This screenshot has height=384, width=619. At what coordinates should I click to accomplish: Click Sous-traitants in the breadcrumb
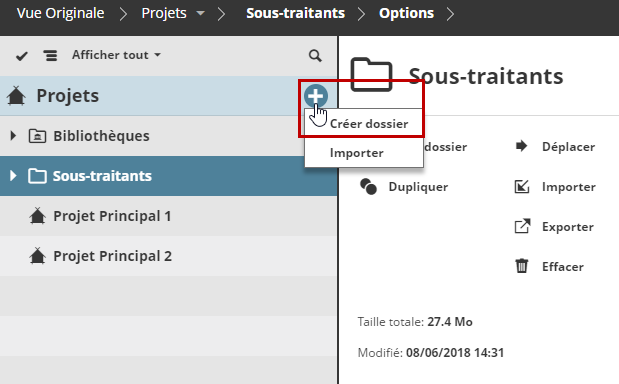(x=295, y=13)
